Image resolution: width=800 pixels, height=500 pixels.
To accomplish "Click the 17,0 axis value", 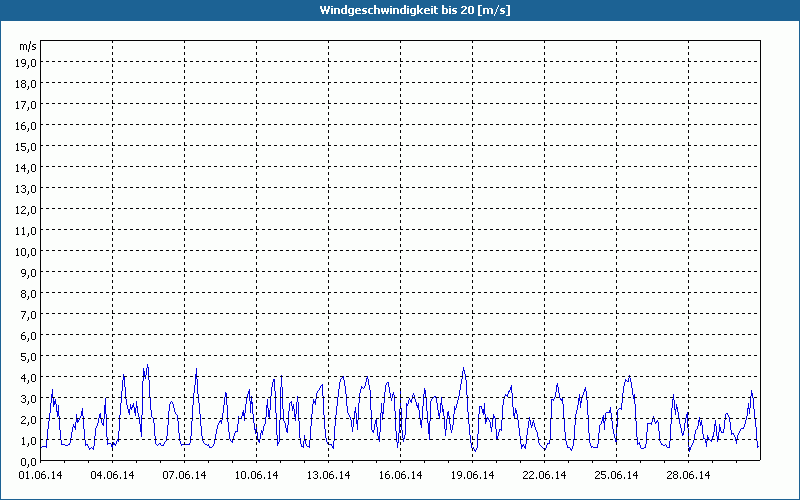I will tap(26, 105).
